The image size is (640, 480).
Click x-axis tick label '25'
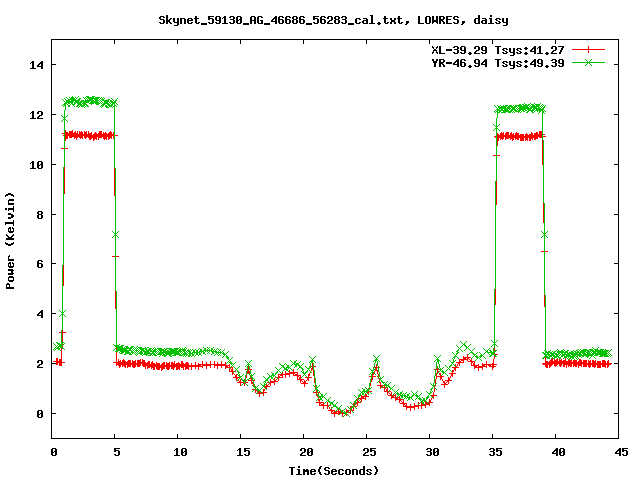(x=369, y=452)
